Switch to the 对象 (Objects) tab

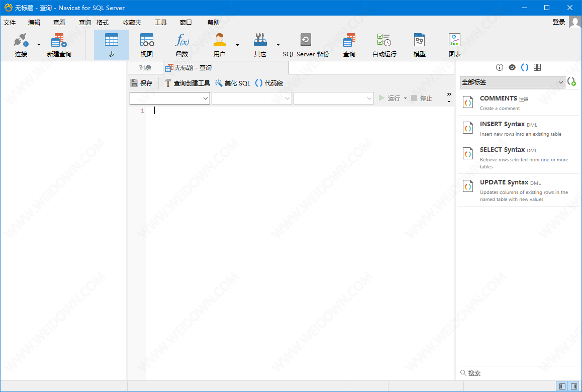(x=145, y=68)
